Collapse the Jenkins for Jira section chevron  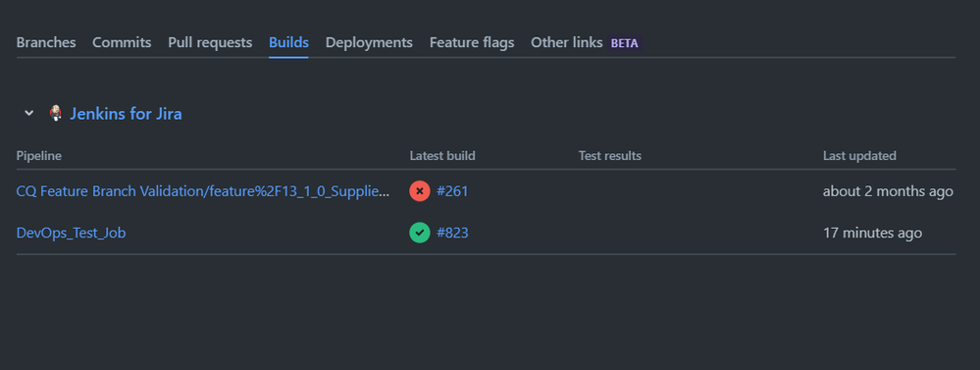pos(28,113)
